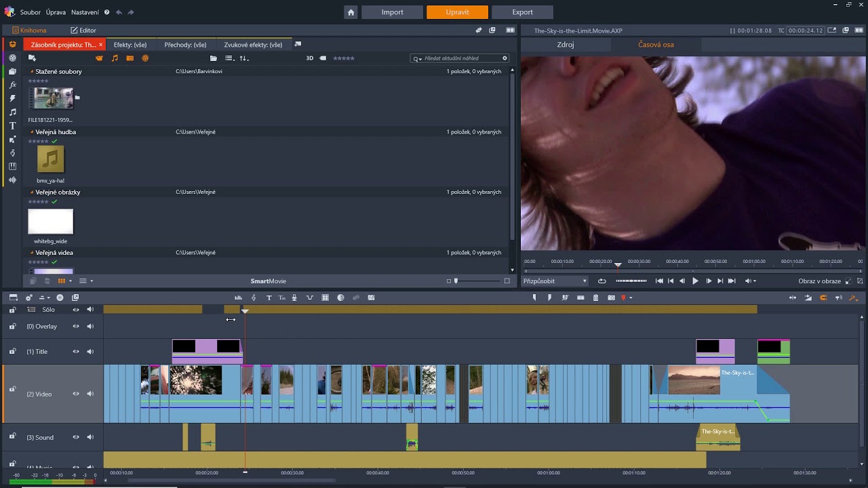Switch to Efekty: (vše) tab
Image resolution: width=868 pixels, height=488 pixels.
pos(130,45)
